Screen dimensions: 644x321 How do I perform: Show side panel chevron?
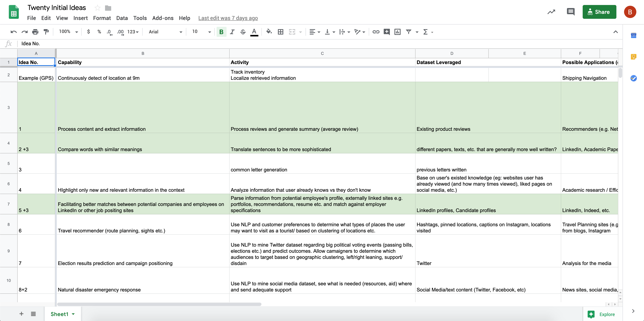(x=633, y=311)
